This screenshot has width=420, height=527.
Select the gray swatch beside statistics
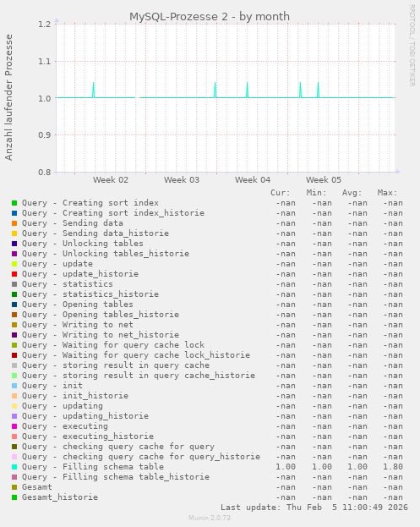tap(14, 284)
